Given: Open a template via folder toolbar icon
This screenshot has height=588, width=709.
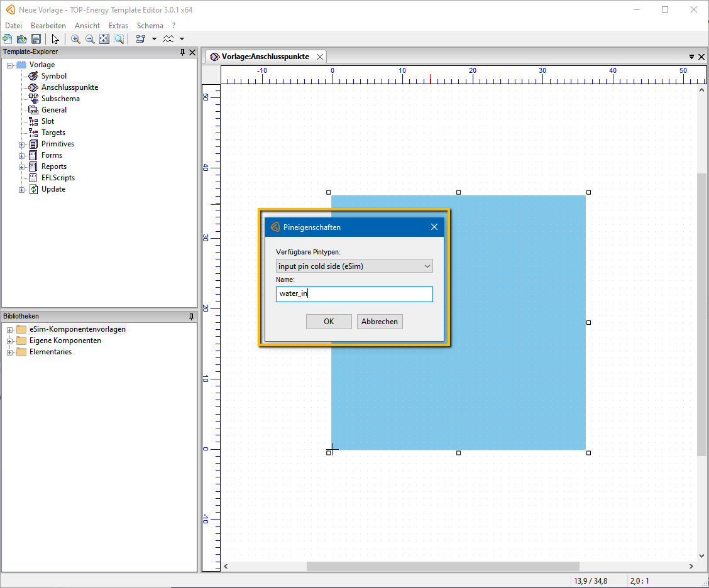Looking at the screenshot, I should click(x=22, y=39).
